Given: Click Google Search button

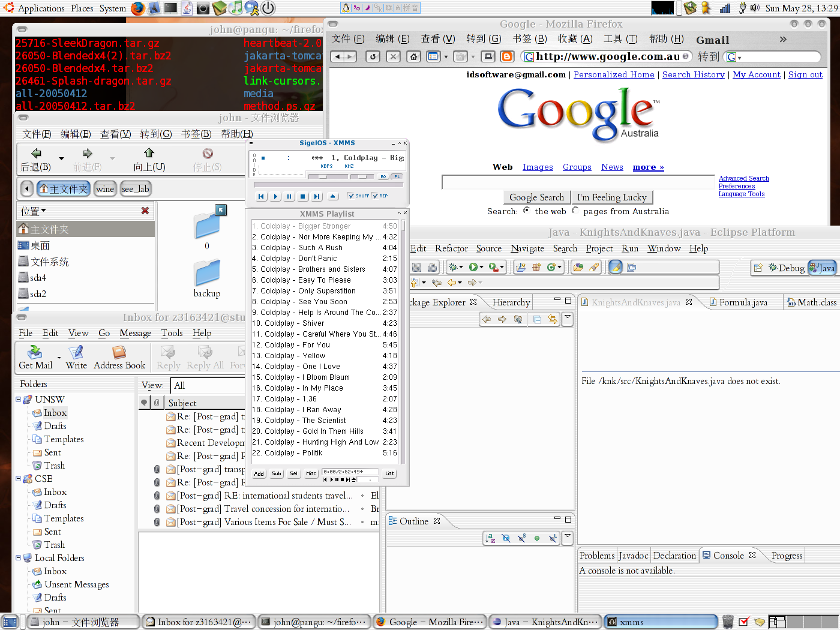Looking at the screenshot, I should pyautogui.click(x=537, y=197).
